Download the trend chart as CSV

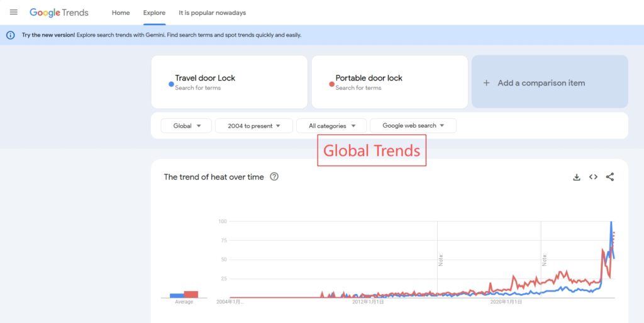pos(576,177)
